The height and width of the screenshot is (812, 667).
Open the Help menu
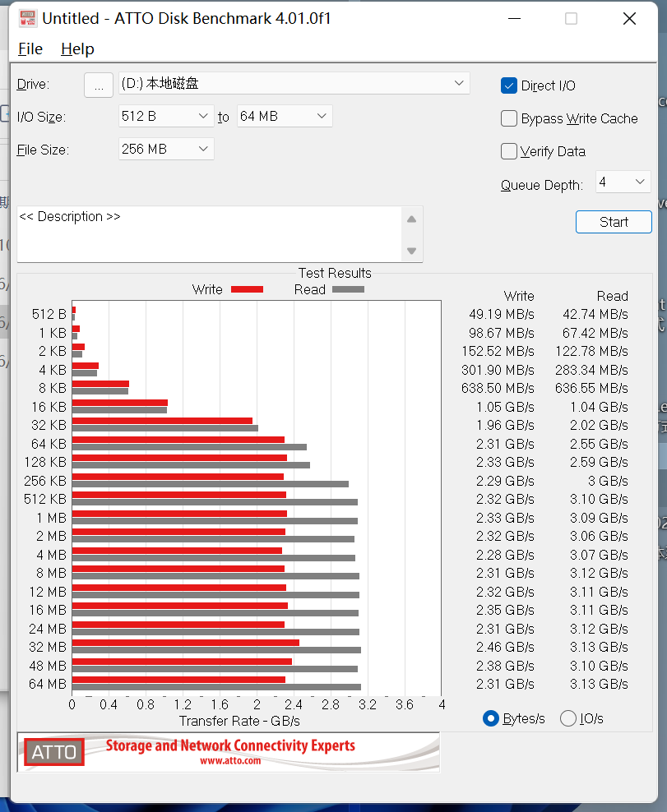click(x=77, y=49)
